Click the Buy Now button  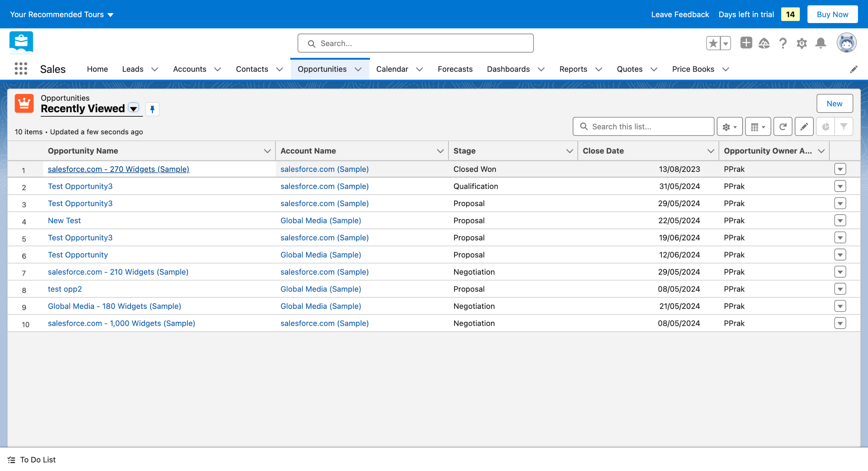click(x=832, y=14)
